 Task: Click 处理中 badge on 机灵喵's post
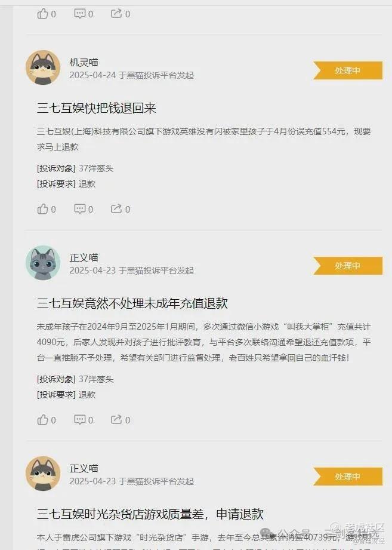pos(347,70)
